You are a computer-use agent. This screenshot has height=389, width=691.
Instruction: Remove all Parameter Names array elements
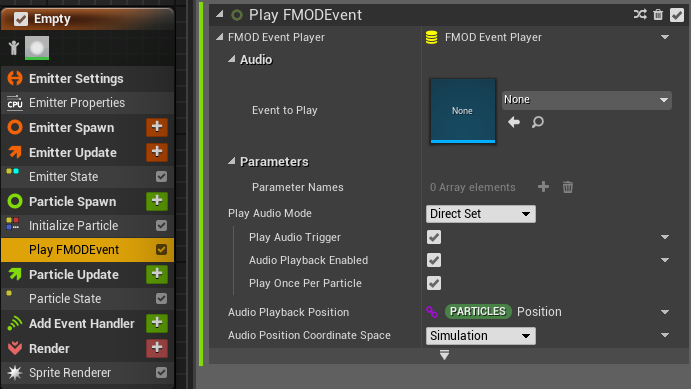pyautogui.click(x=568, y=187)
